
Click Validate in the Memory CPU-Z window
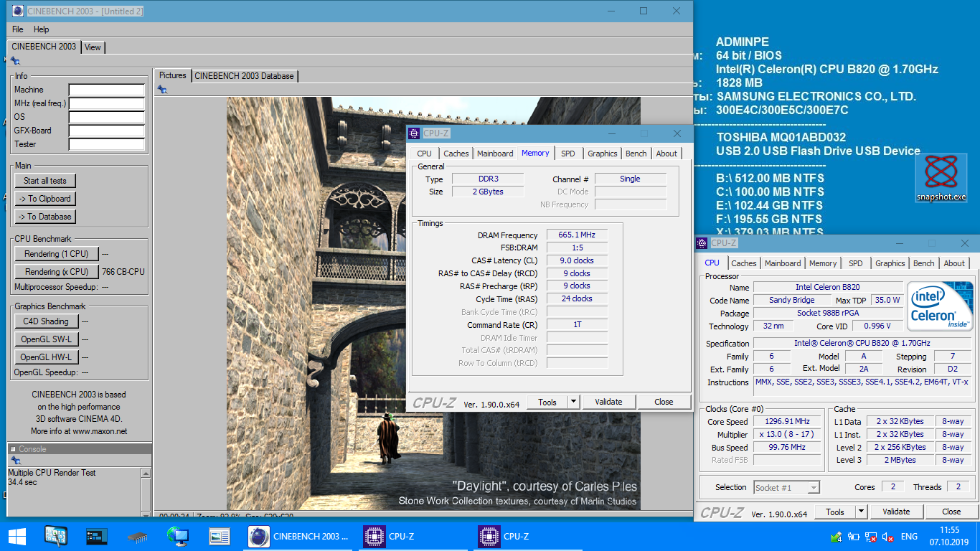point(608,402)
